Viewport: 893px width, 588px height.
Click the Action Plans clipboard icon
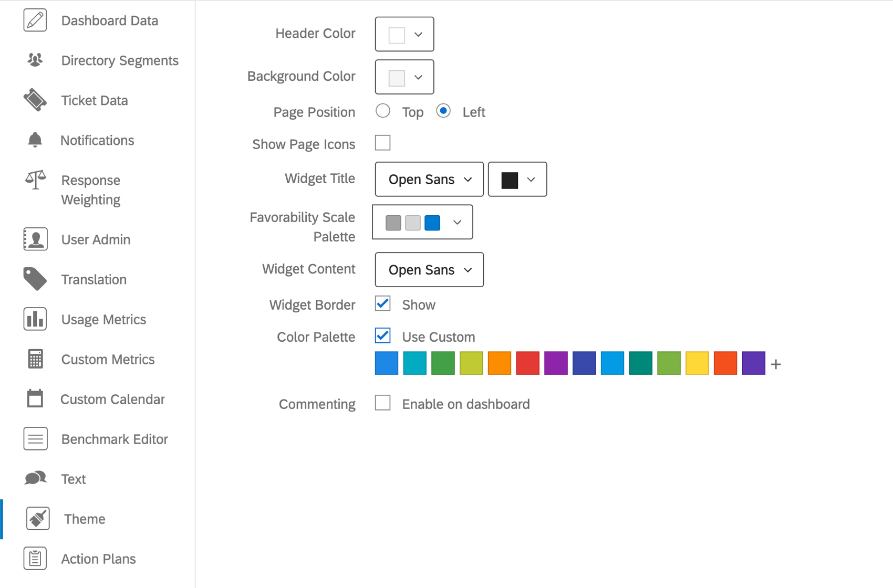(35, 559)
